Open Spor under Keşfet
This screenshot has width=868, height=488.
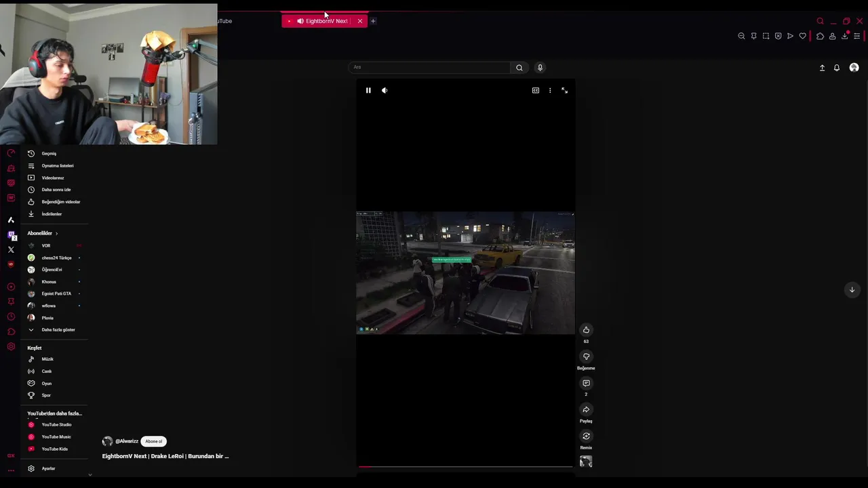point(54,395)
